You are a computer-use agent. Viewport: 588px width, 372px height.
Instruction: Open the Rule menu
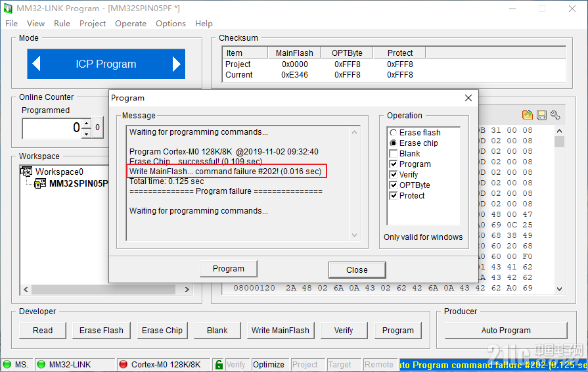[62, 24]
